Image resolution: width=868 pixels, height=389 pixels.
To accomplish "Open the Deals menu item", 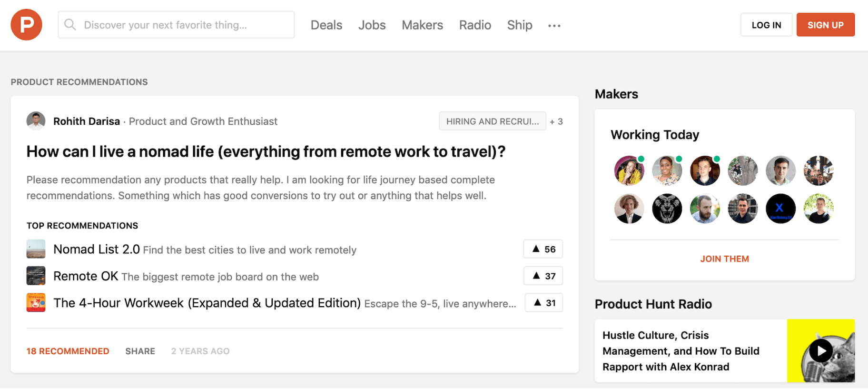I will (x=326, y=25).
